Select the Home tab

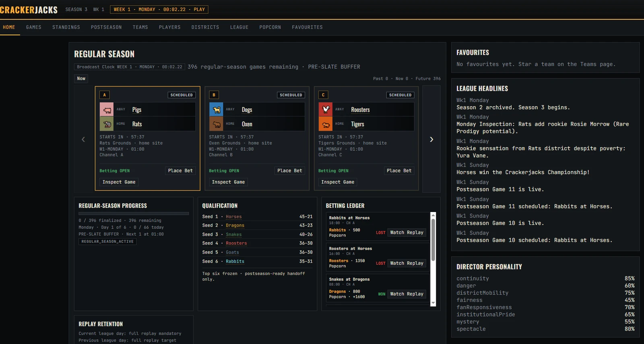9,27
